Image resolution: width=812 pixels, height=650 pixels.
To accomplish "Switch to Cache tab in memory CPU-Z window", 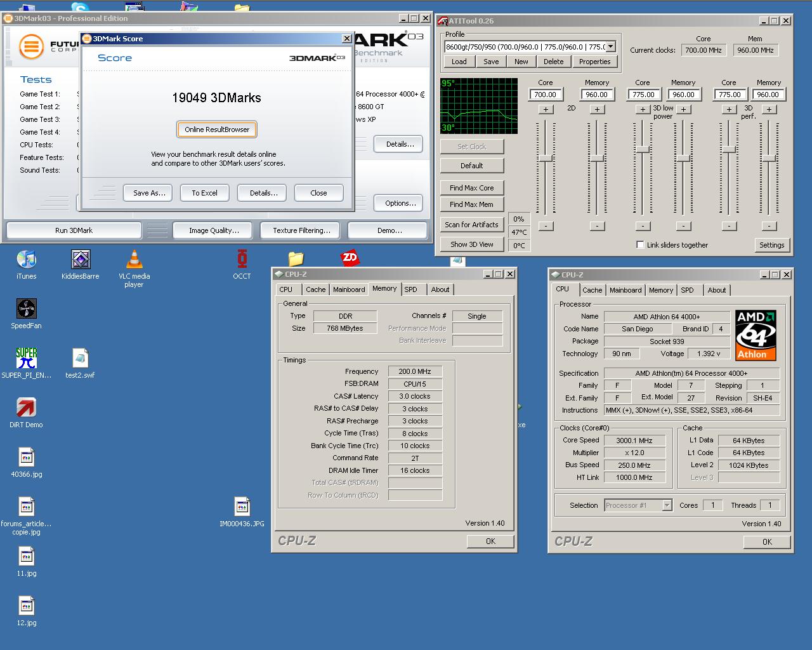I will [x=315, y=289].
